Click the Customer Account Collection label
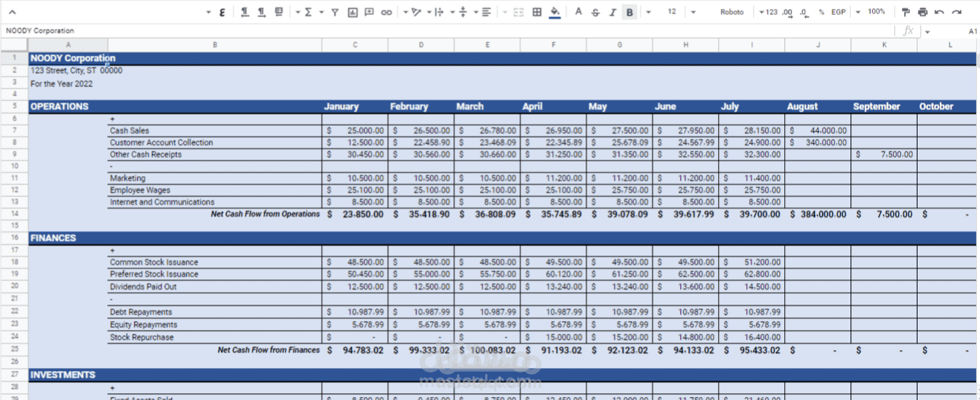The width and height of the screenshot is (980, 400). click(x=161, y=142)
